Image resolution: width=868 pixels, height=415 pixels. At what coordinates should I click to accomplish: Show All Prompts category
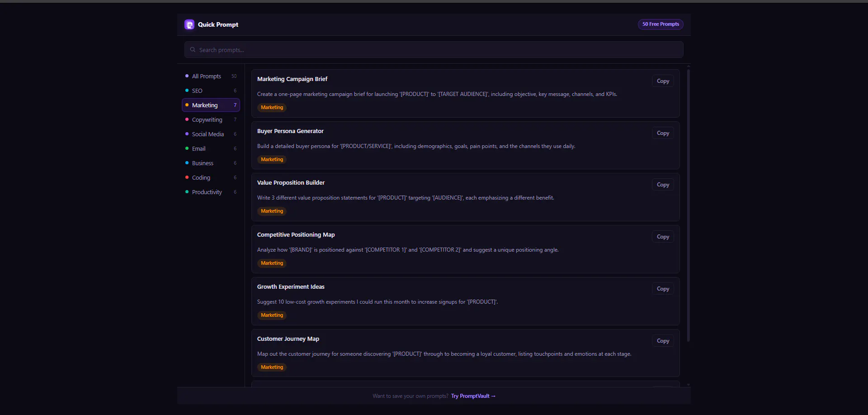coord(211,76)
